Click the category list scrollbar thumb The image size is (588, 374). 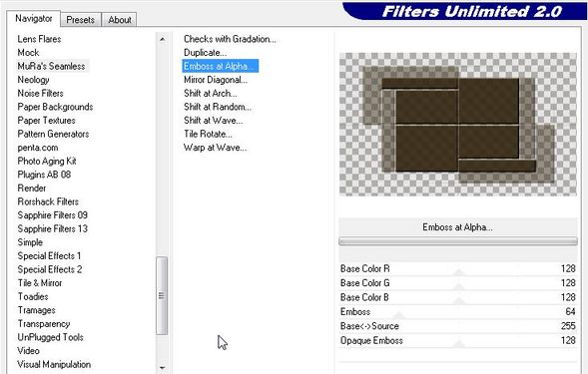click(162, 295)
